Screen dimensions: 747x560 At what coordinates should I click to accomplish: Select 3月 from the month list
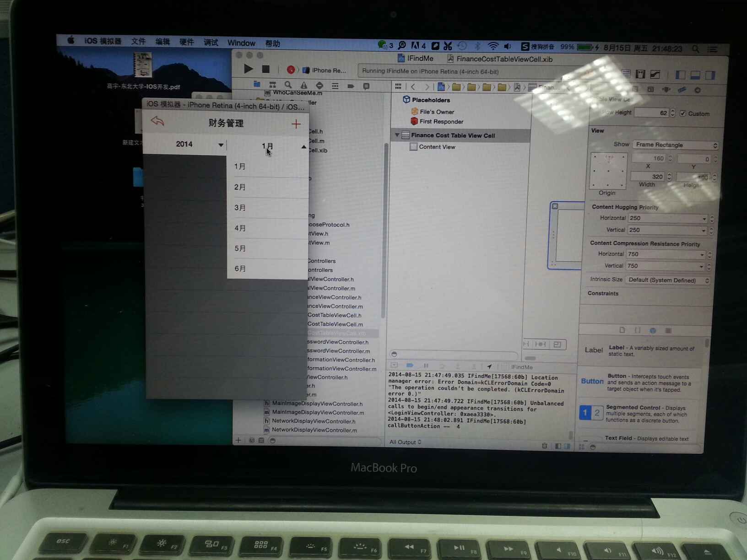(x=240, y=208)
